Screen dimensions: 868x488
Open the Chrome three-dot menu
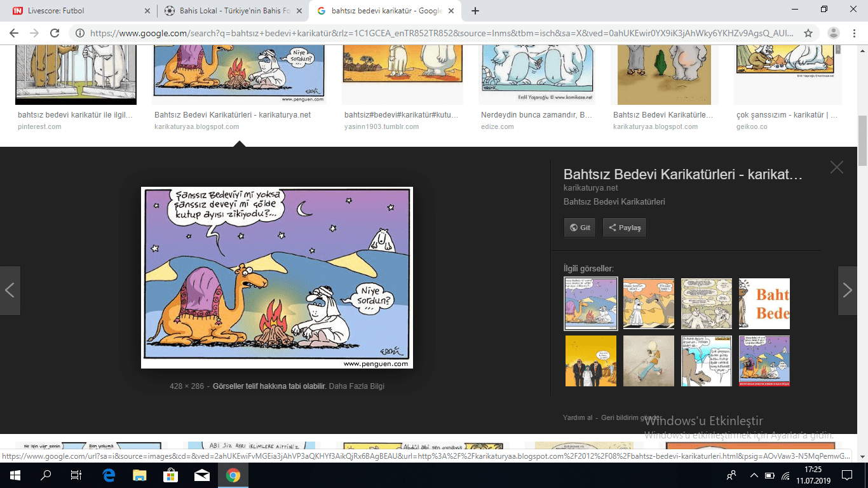(x=855, y=33)
